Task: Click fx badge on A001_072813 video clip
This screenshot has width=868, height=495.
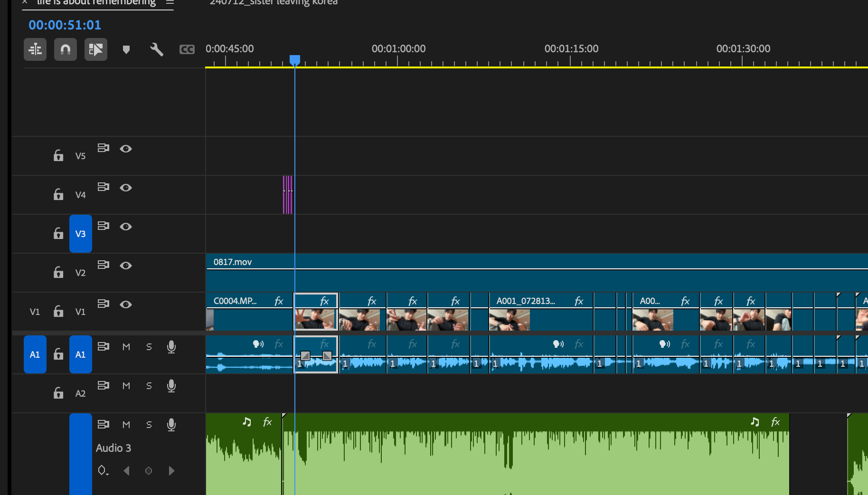Action: 579,301
